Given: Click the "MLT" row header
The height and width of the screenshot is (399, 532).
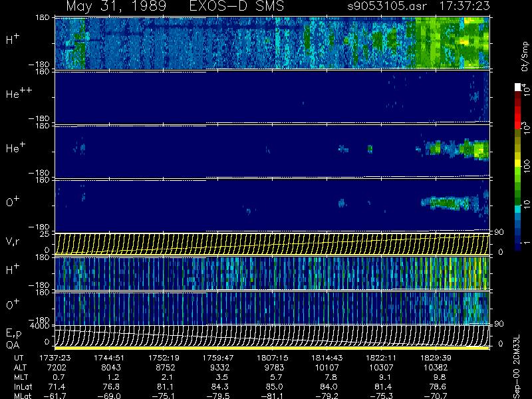Looking at the screenshot, I should tap(21, 377).
